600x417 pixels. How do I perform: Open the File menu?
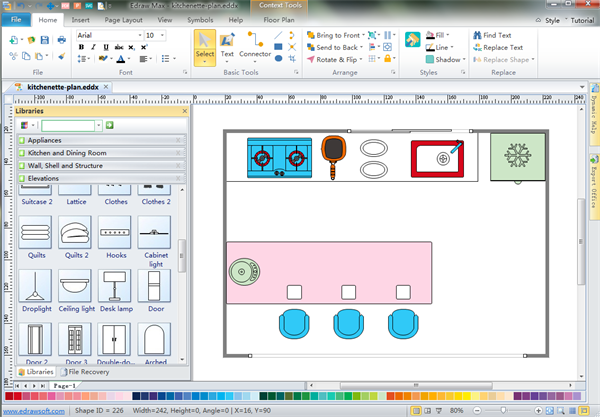coord(16,20)
